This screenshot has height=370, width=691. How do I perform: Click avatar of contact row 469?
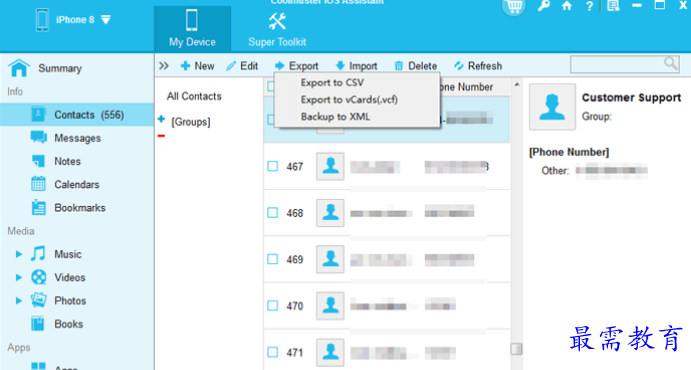pos(330,259)
